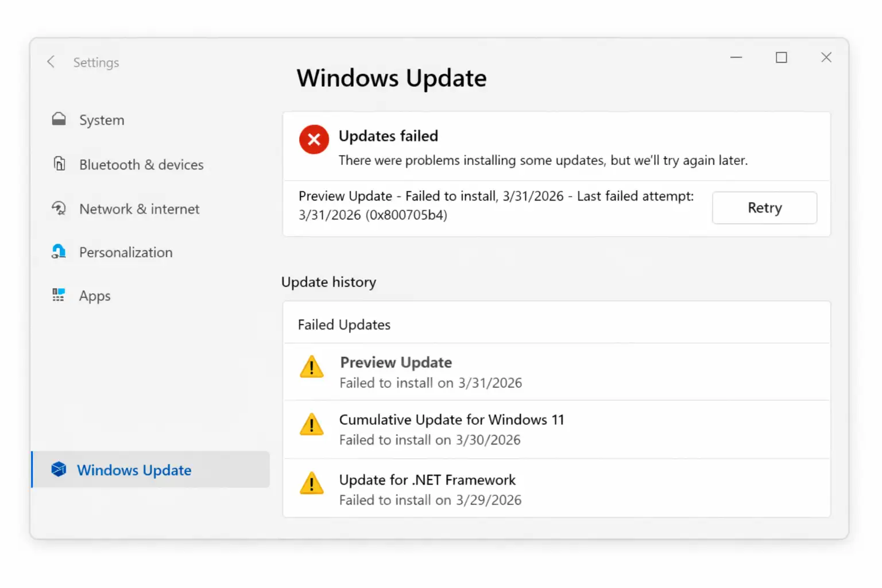Click the Windows Update sidebar icon
This screenshot has height=588, width=882.
click(x=59, y=470)
